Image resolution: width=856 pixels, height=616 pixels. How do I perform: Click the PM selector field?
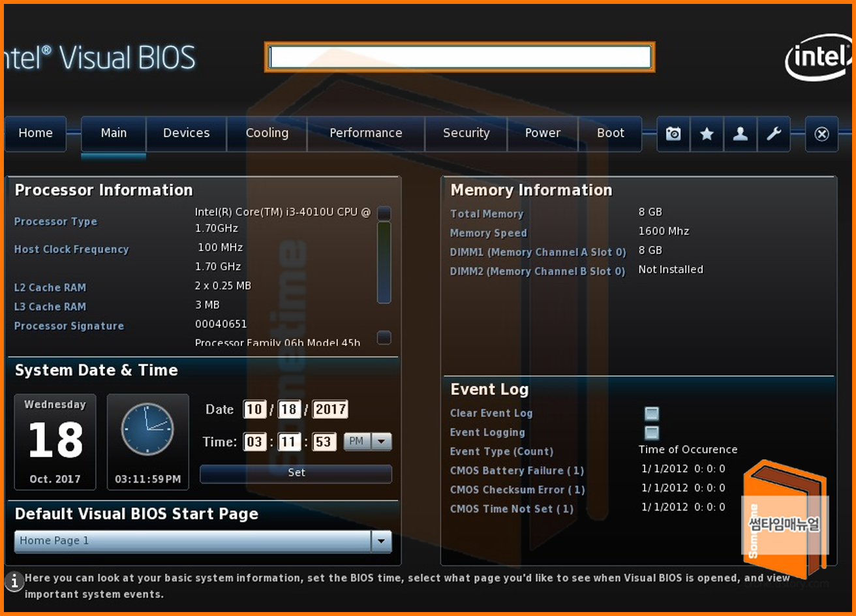coord(358,442)
